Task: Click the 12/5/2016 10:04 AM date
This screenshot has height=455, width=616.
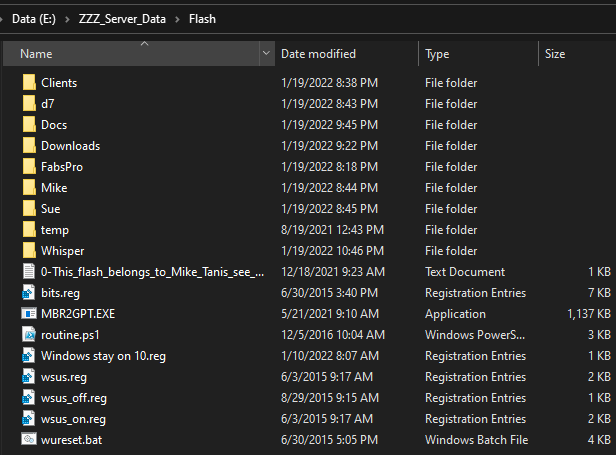Action: (333, 335)
